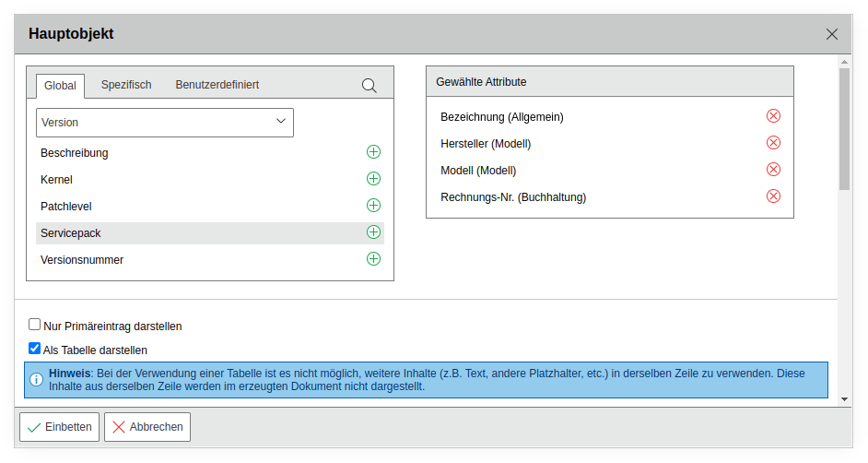Screen dimensions: 868x463
Task: Click the Abbrechen button
Action: [147, 427]
